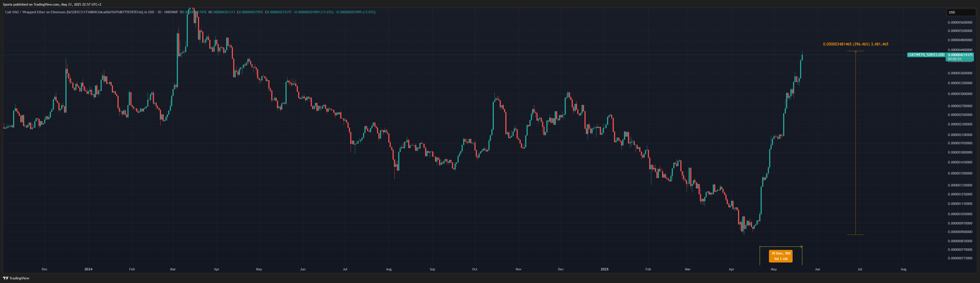Click price axis label 0.000005600000

pyautogui.click(x=960, y=23)
